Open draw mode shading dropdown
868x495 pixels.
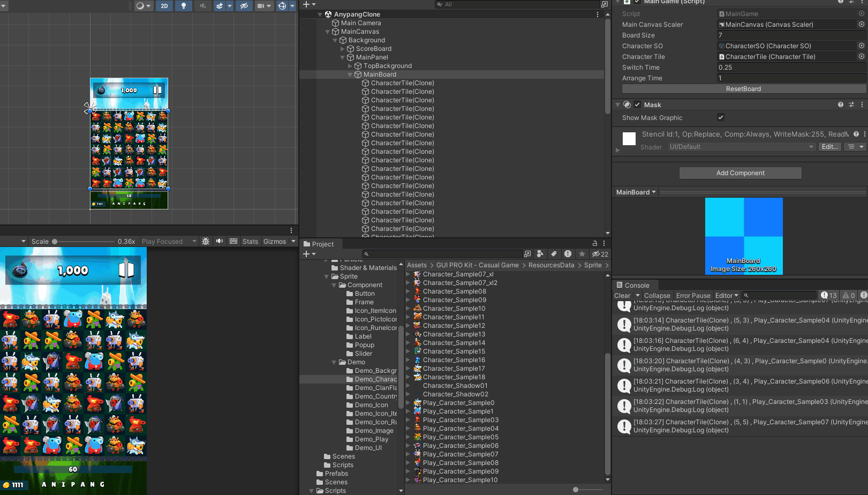point(144,6)
